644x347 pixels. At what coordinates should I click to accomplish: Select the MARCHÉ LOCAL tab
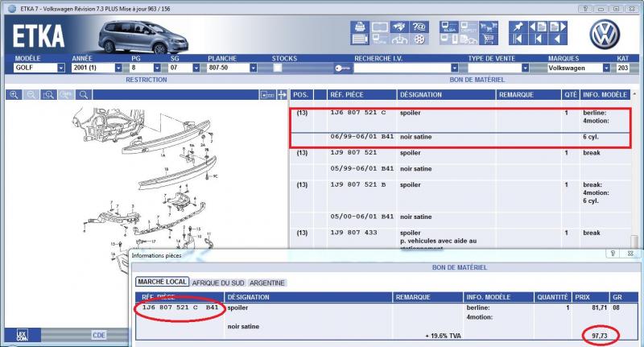[163, 282]
